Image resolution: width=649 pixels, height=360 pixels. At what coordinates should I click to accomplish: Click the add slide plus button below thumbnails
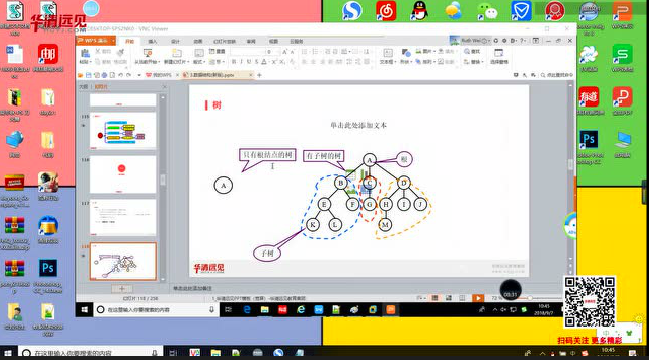click(x=122, y=288)
